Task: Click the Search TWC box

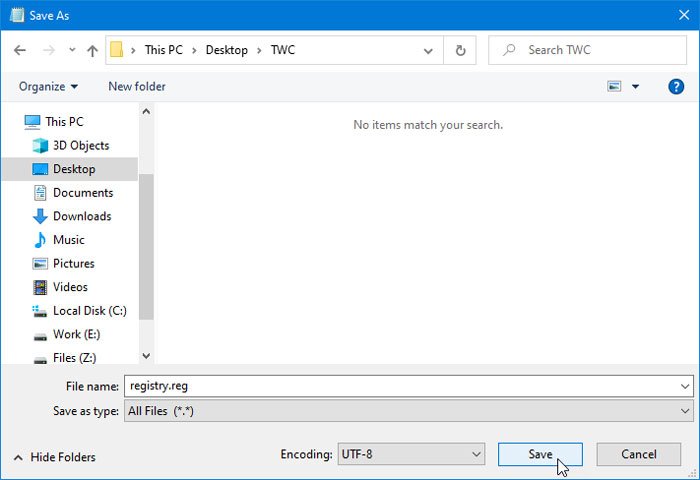Action: [588, 50]
